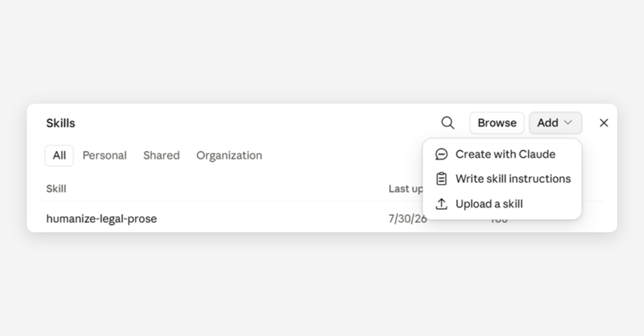Viewport: 644px width, 336px height.
Task: Click the 7/30/26 date cell
Action: click(407, 219)
